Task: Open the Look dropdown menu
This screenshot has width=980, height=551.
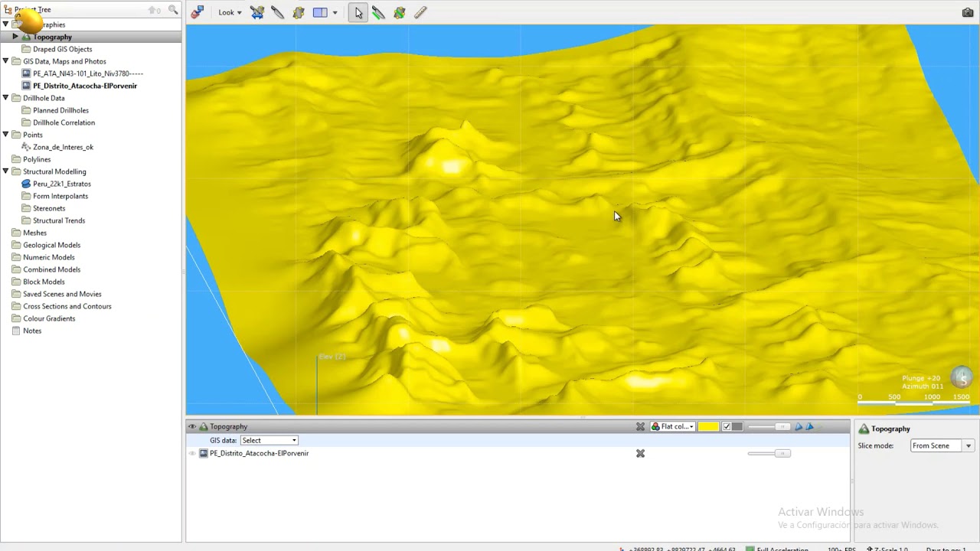Action: point(230,12)
